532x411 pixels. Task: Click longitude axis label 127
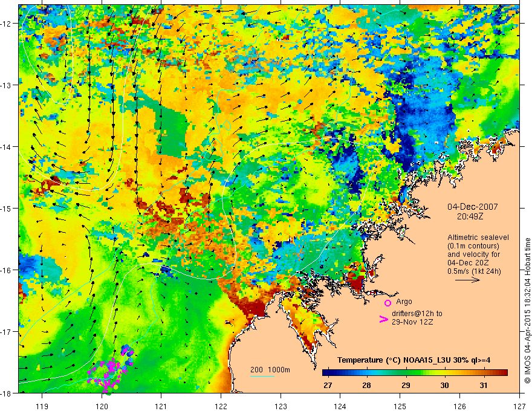point(519,406)
